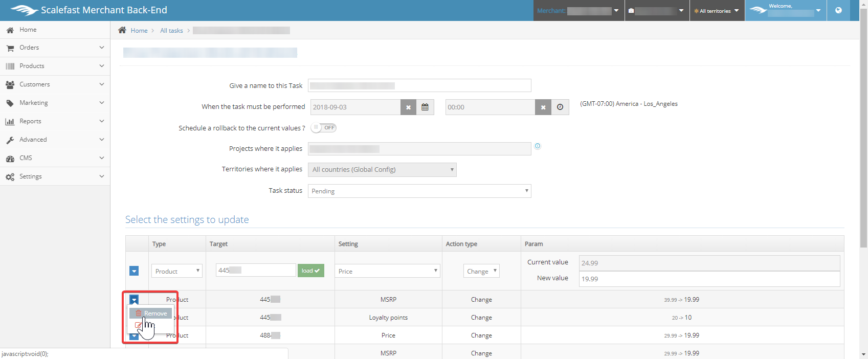Open Territories where it applies dropdown
Image resolution: width=868 pixels, height=359 pixels.
[x=382, y=170]
